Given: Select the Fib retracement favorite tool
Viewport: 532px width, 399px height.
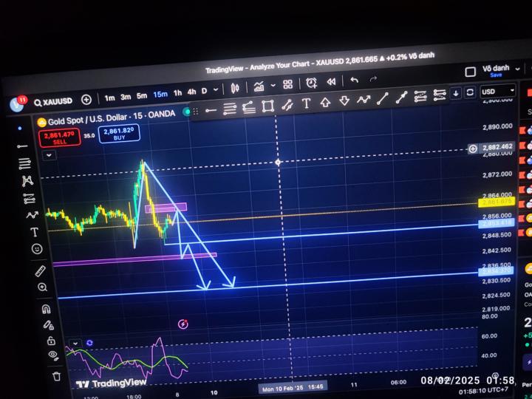Looking at the screenshot, I should pos(230,109).
